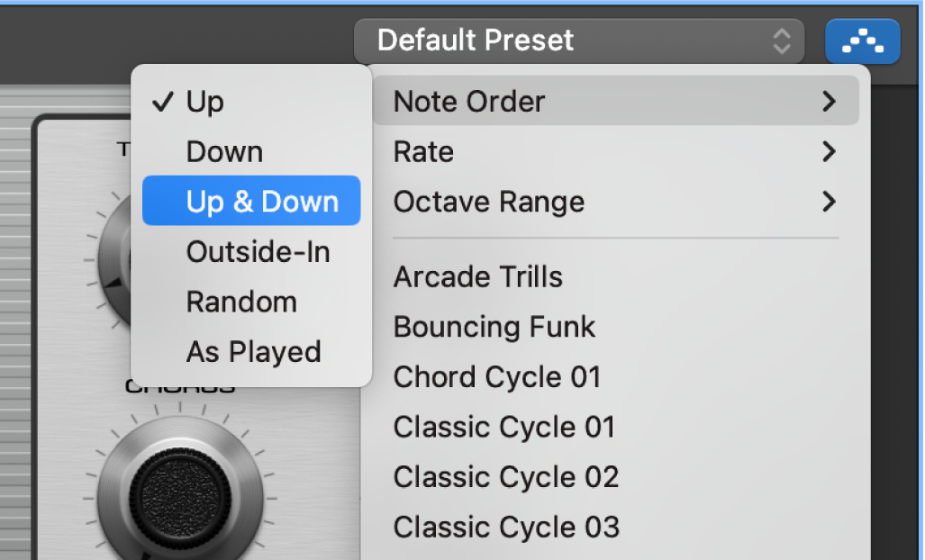This screenshot has height=560, width=925.
Task: Choose Up & Down note order
Action: pos(250,200)
